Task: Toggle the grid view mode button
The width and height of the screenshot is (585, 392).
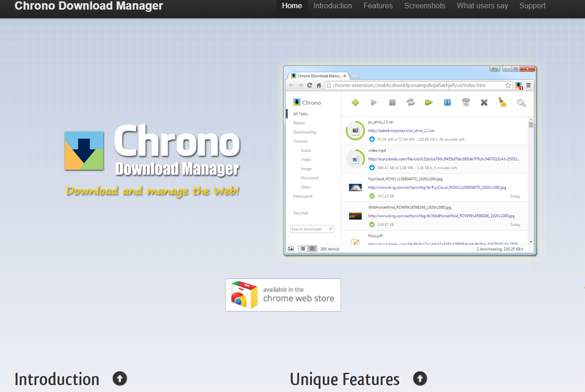Action: tap(312, 249)
